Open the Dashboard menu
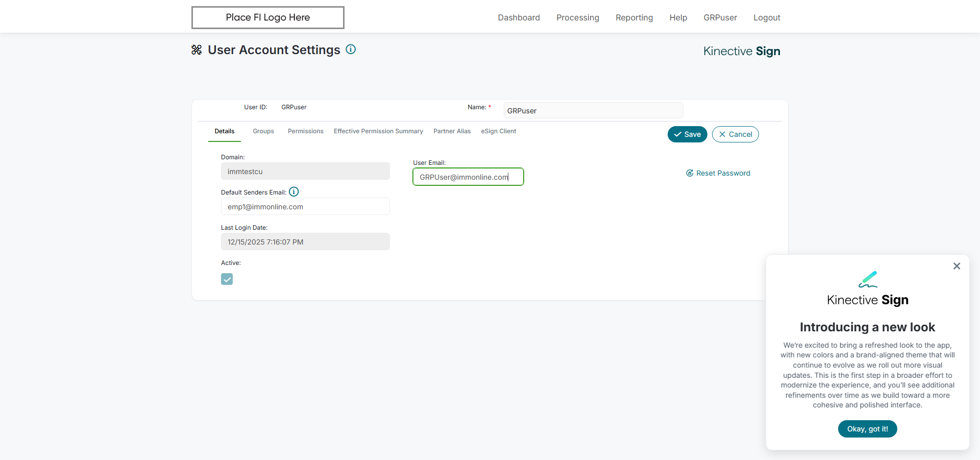The image size is (980, 460). coord(519,17)
